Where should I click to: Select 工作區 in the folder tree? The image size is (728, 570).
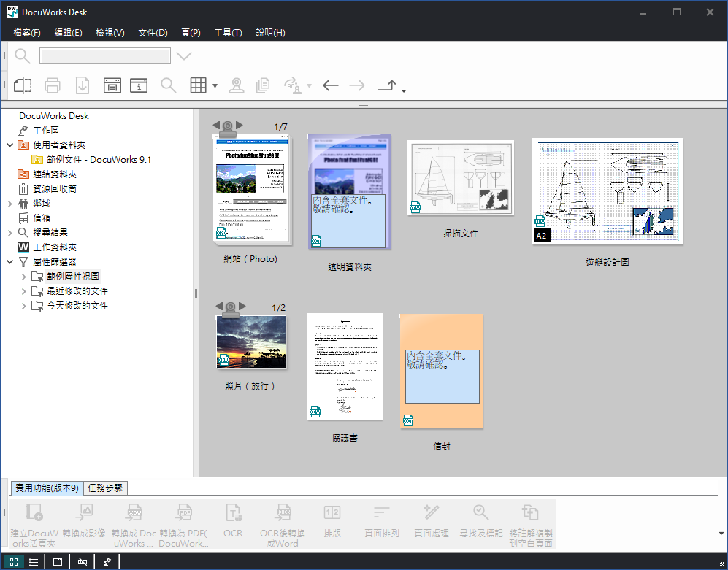45,131
